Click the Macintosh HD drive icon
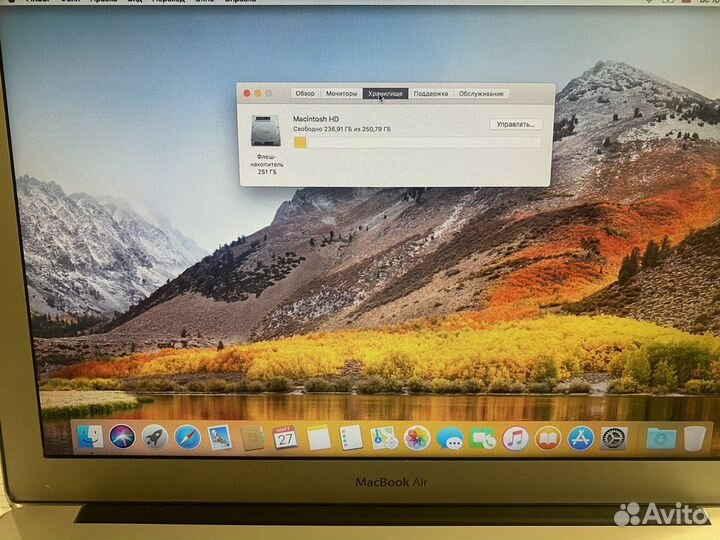The width and height of the screenshot is (720, 540). (x=265, y=130)
